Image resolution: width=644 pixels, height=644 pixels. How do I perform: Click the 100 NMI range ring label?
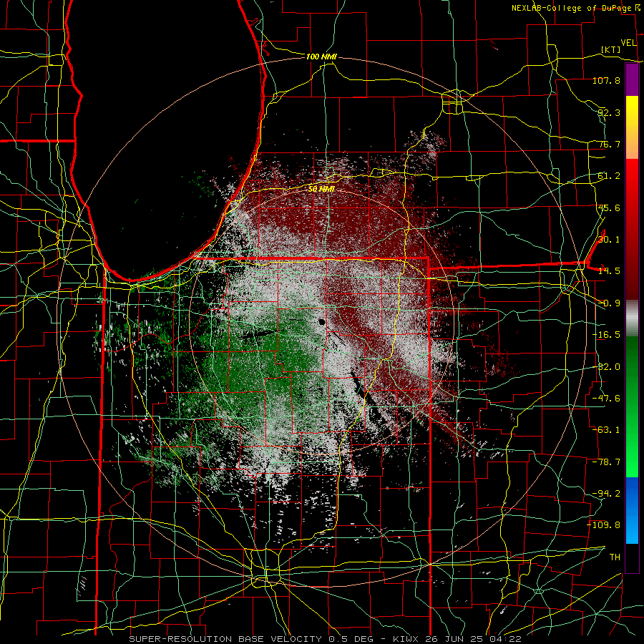(321, 57)
